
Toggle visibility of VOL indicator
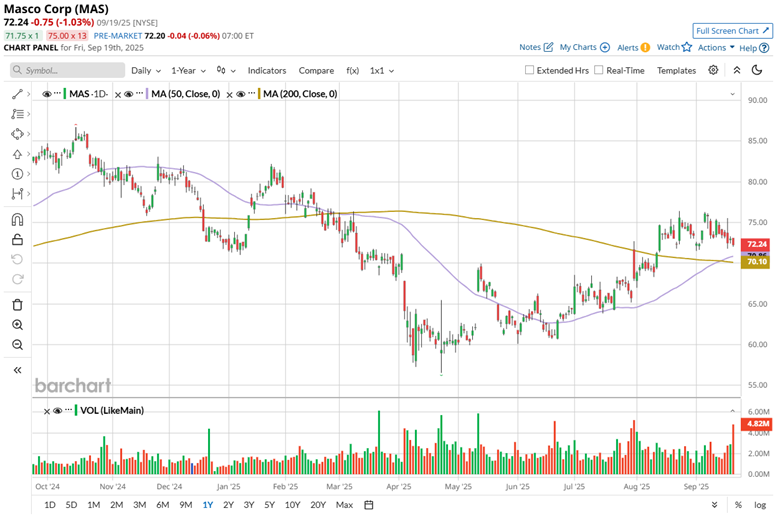pyautogui.click(x=58, y=411)
